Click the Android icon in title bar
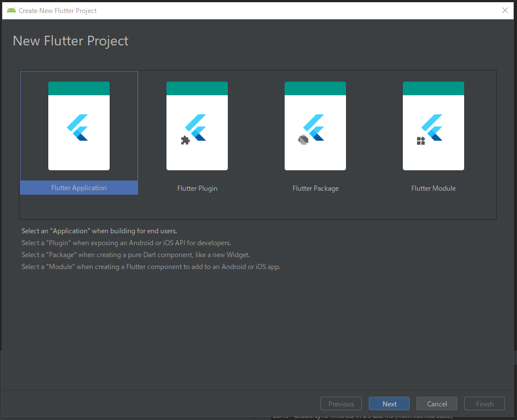This screenshot has width=517, height=420. pyautogui.click(x=11, y=11)
